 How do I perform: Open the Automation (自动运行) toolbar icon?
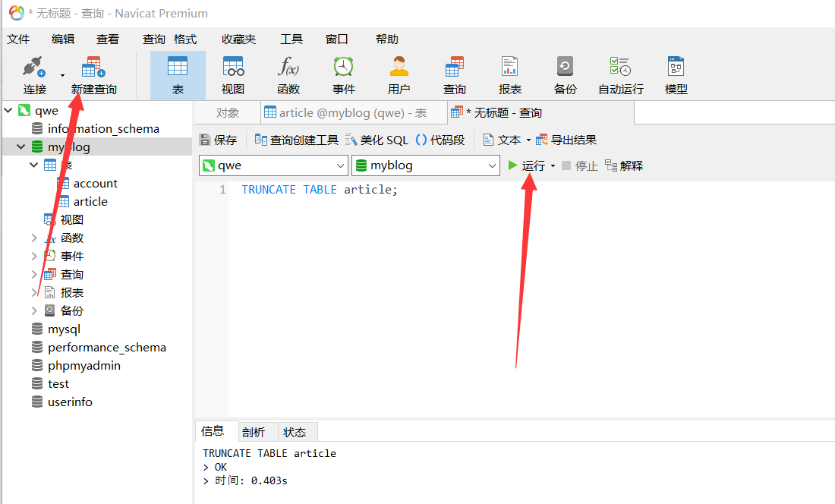point(620,75)
